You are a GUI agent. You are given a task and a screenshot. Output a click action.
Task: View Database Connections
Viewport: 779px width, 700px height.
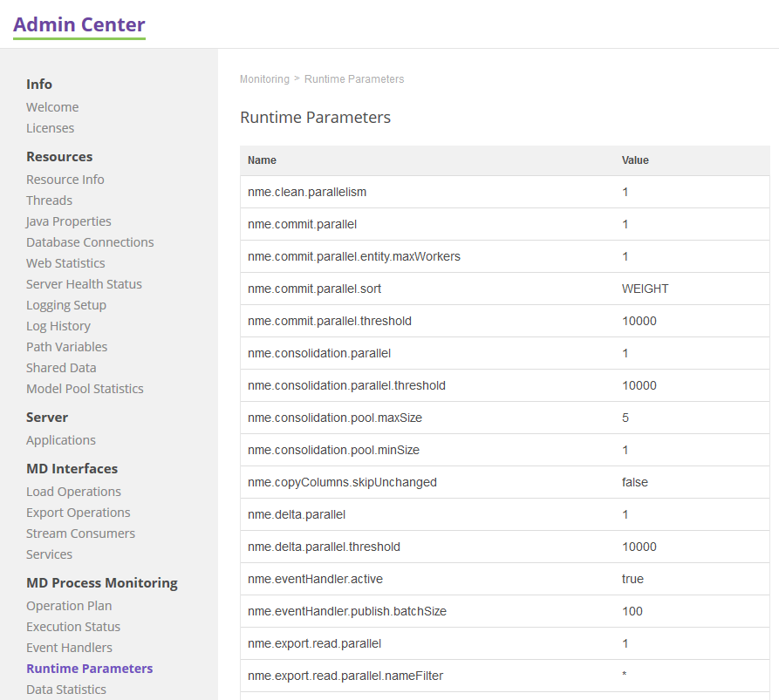coord(90,242)
